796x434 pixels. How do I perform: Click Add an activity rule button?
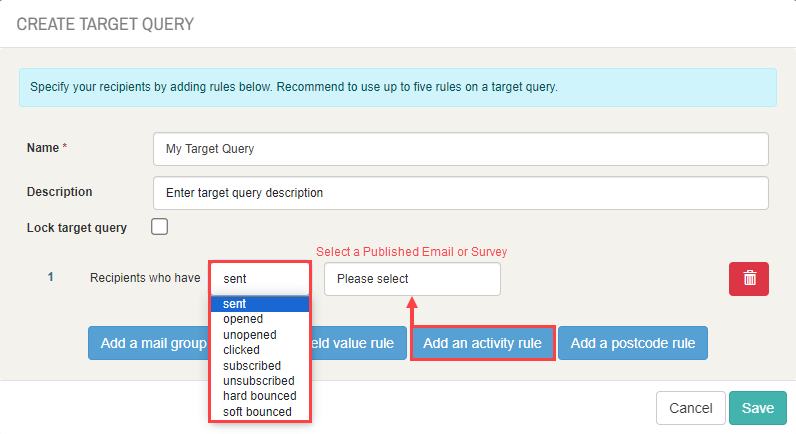[x=482, y=343]
